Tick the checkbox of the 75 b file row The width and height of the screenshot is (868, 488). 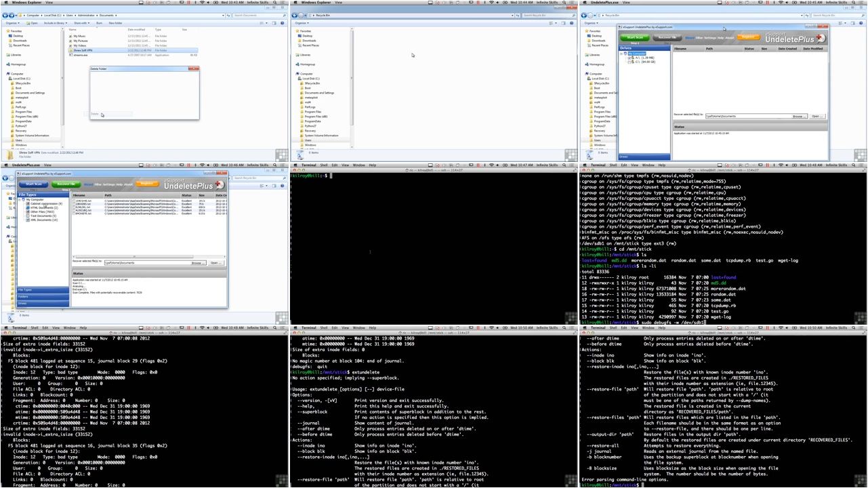point(74,204)
